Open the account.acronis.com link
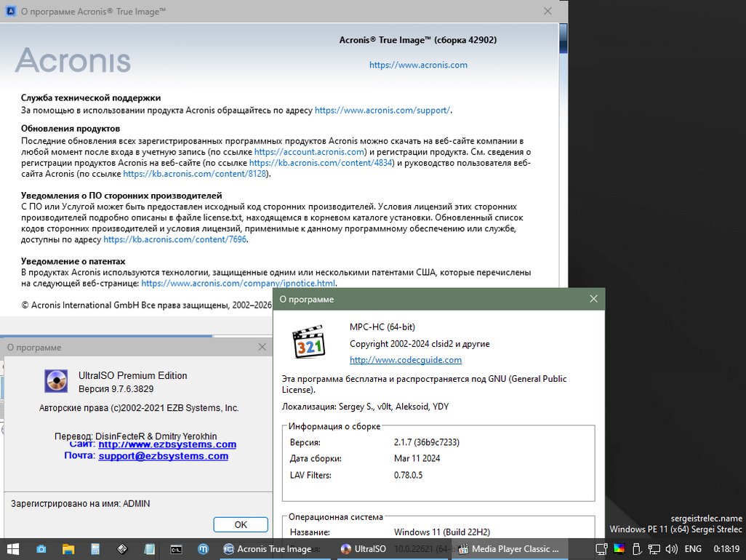This screenshot has width=746, height=560. click(309, 152)
